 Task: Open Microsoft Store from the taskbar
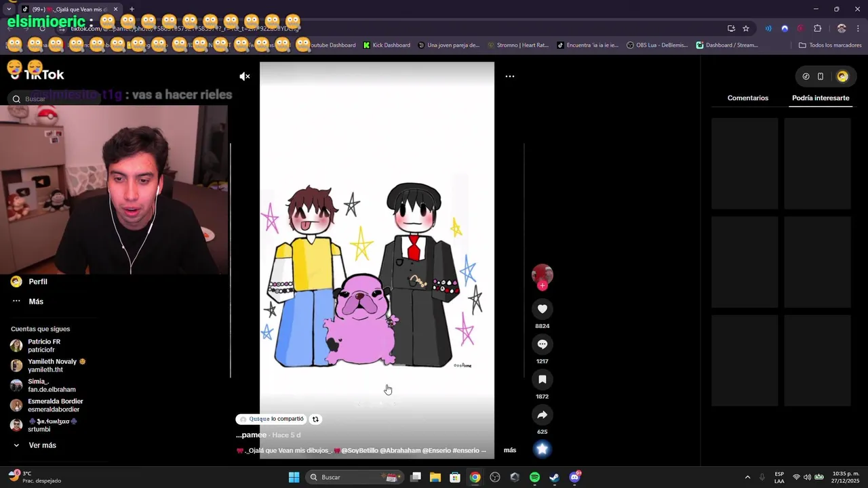[x=455, y=477]
